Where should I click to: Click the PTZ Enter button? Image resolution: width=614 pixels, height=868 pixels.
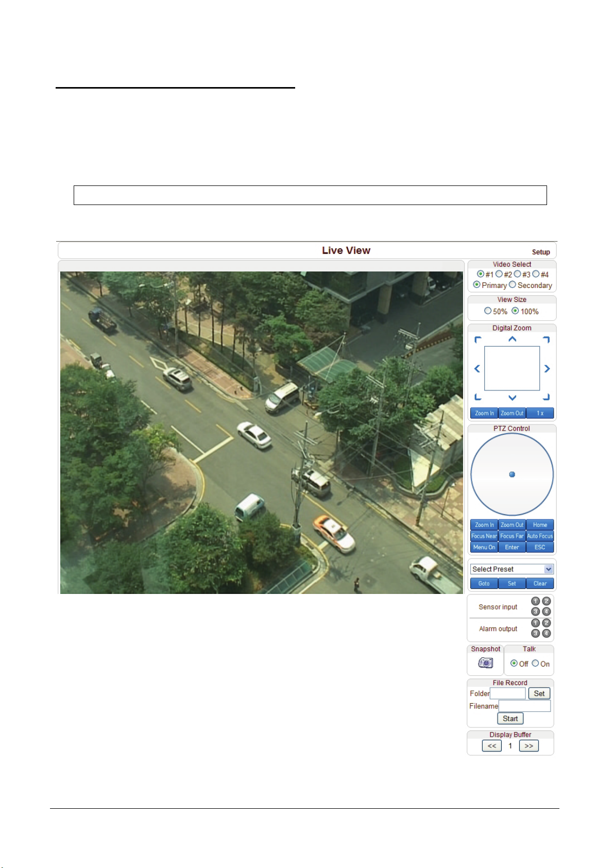512,548
